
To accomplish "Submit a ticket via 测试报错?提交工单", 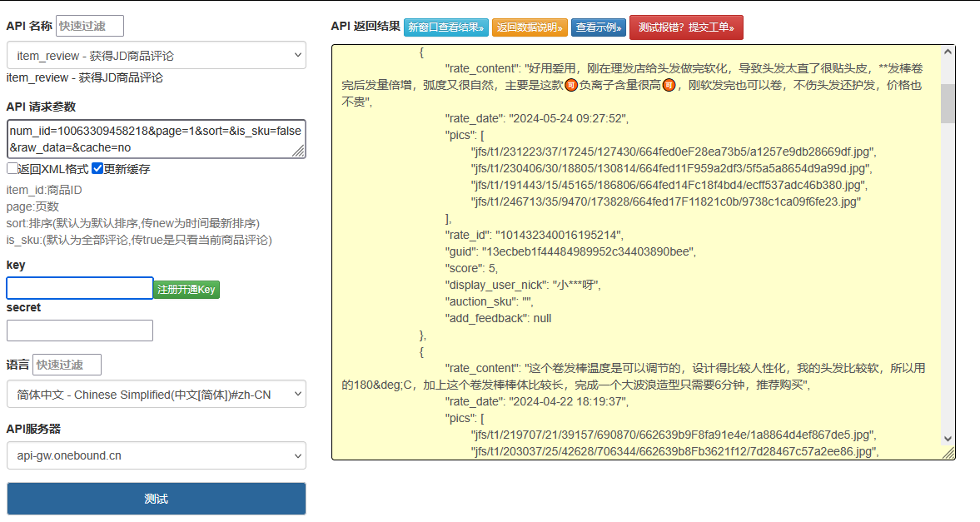I will point(686,27).
